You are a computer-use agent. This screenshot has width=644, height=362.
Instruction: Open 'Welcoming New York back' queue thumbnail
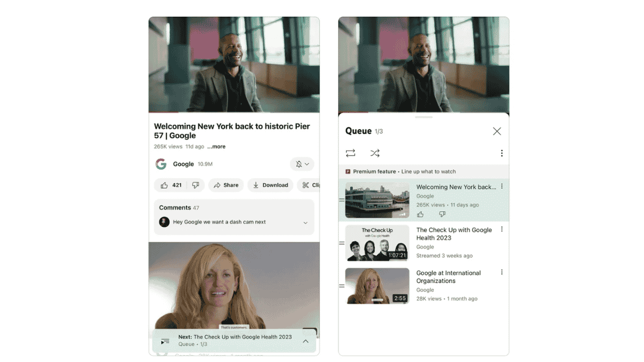click(x=377, y=200)
